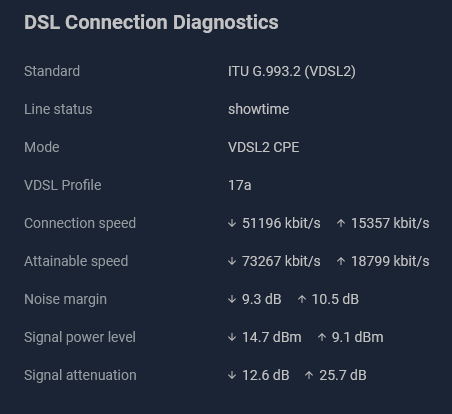Click the Connection speed download arrow icon

point(232,223)
